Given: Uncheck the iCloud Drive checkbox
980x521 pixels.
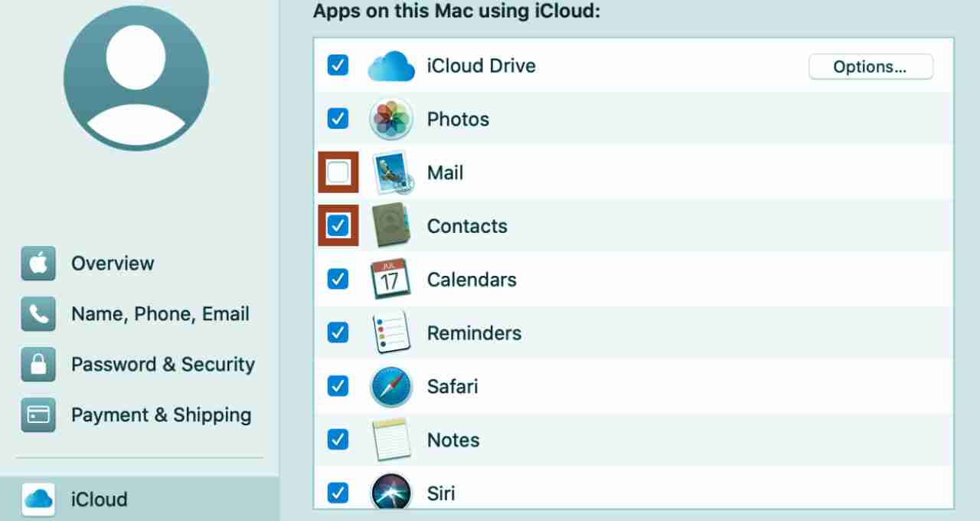Looking at the screenshot, I should pos(338,66).
